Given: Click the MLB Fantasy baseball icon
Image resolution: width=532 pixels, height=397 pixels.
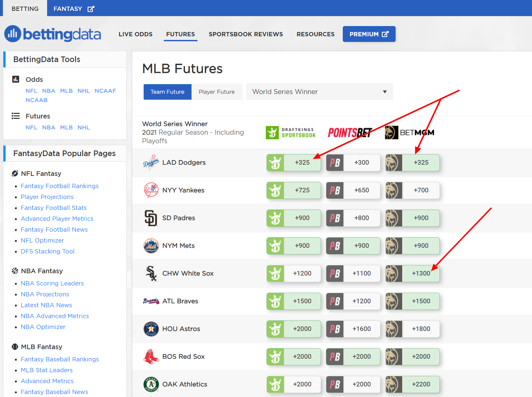Looking at the screenshot, I should 15,347.
